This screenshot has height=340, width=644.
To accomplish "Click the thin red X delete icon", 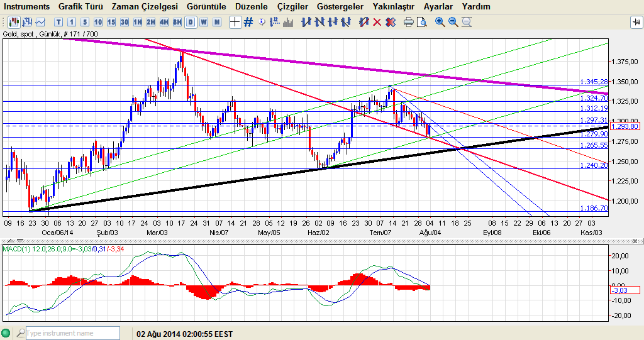I will point(377,22).
